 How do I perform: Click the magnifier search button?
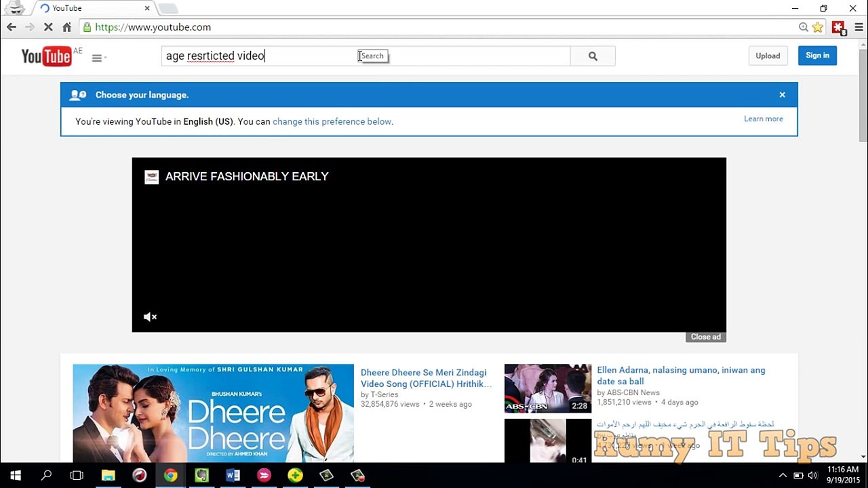coord(593,56)
